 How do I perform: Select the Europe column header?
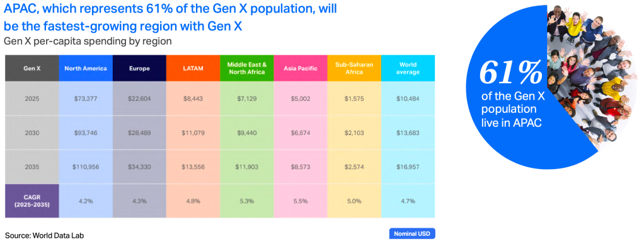[139, 68]
